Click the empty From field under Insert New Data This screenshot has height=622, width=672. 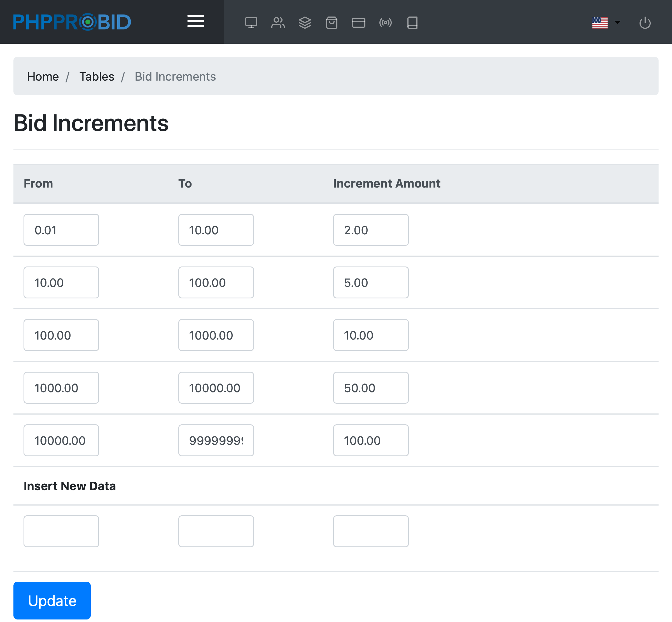[61, 531]
